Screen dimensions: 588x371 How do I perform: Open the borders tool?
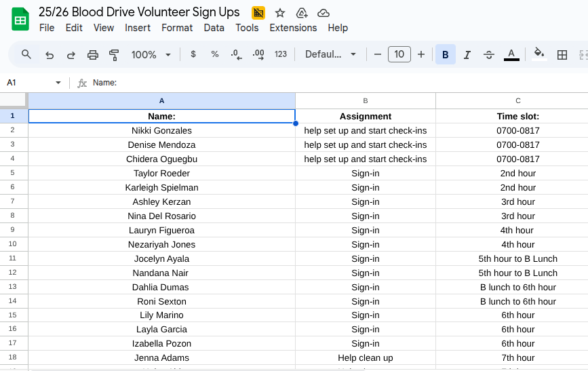click(562, 54)
